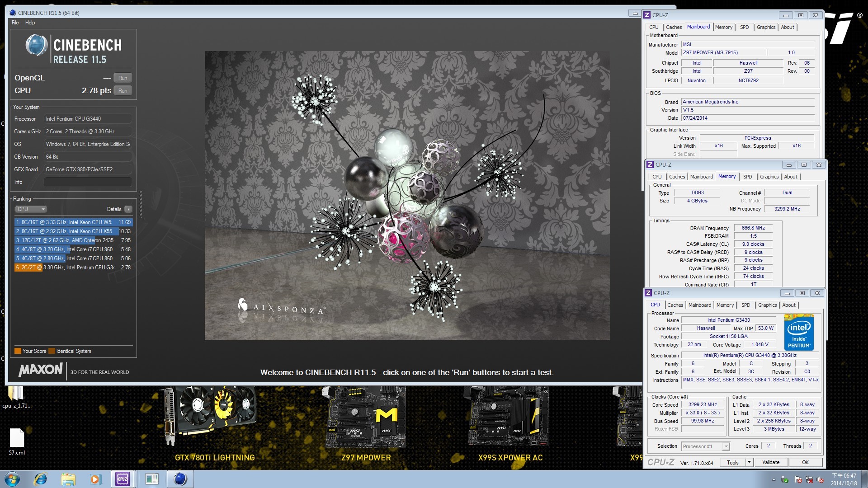Select ranking row Intel Pentium CPU G34 2.78
Image resolution: width=868 pixels, height=488 pixels.
74,267
